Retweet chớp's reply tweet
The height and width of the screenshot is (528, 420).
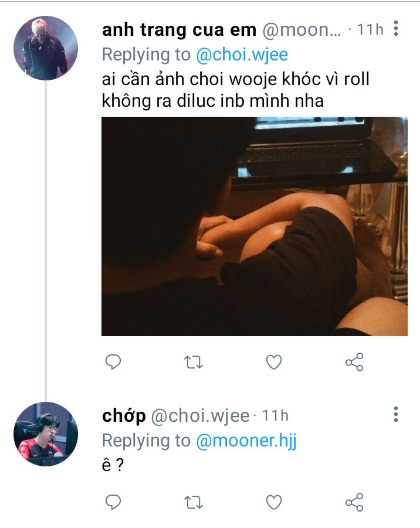tap(194, 502)
